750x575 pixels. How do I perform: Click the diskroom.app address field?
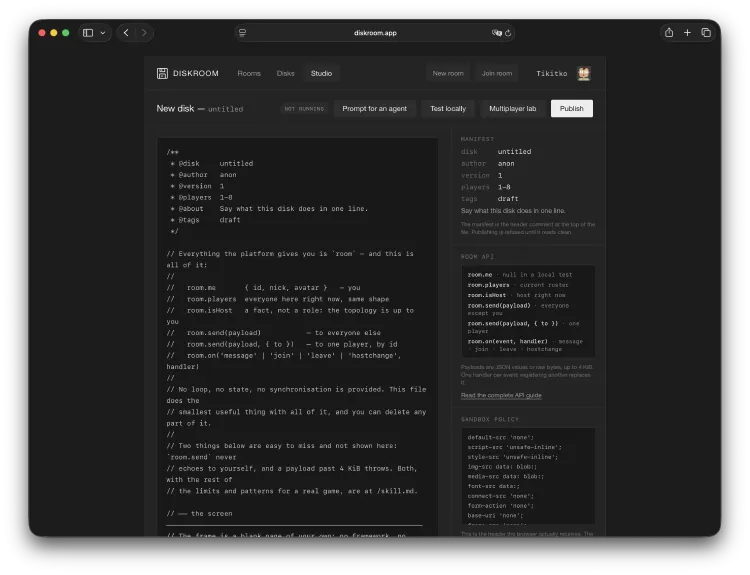click(375, 33)
